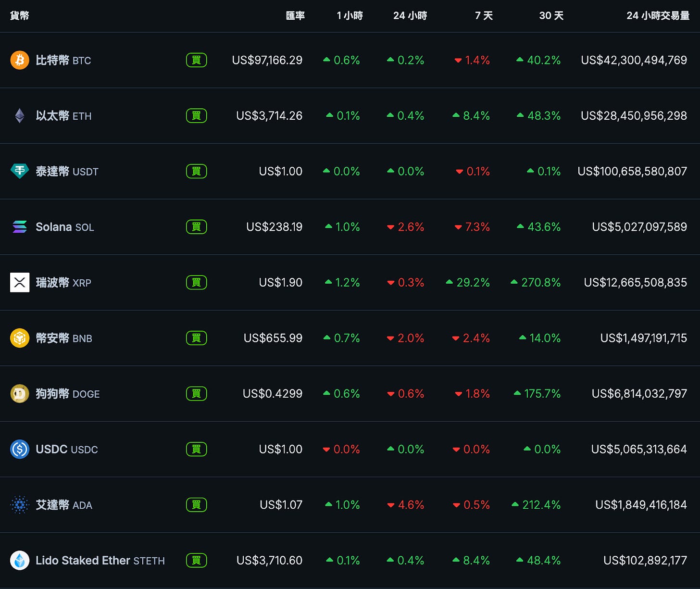This screenshot has height=589, width=700.
Task: Click the Ethereum ETH diamond logo
Action: click(20, 116)
